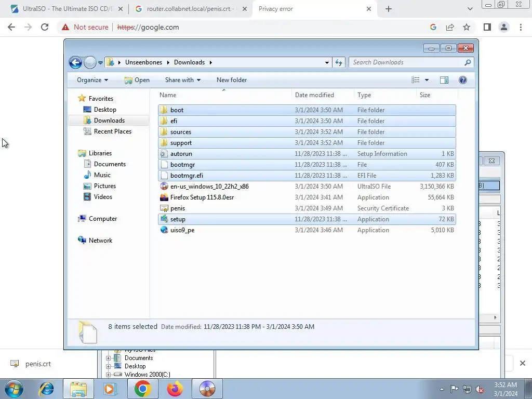This screenshot has height=399, width=532.
Task: Expand Documents node in UltraISO tree
Action: 108,358
